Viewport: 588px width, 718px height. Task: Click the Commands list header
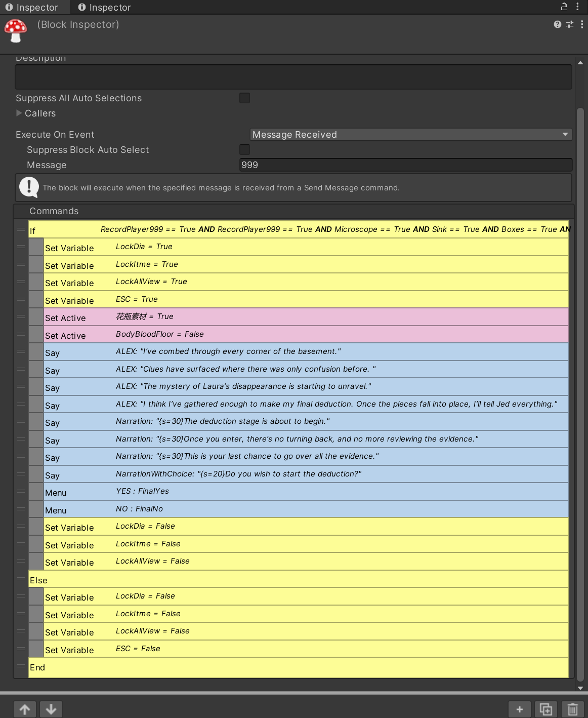point(293,211)
